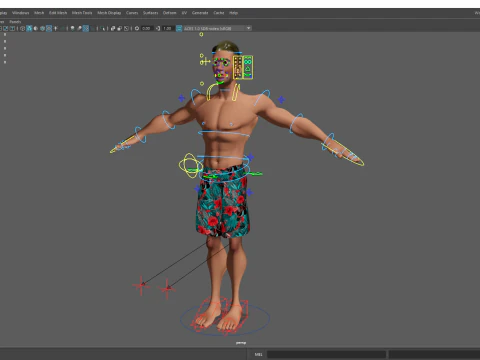This screenshot has width=480, height=360.
Task: Click the Exposure reset icon
Action: click(137, 28)
